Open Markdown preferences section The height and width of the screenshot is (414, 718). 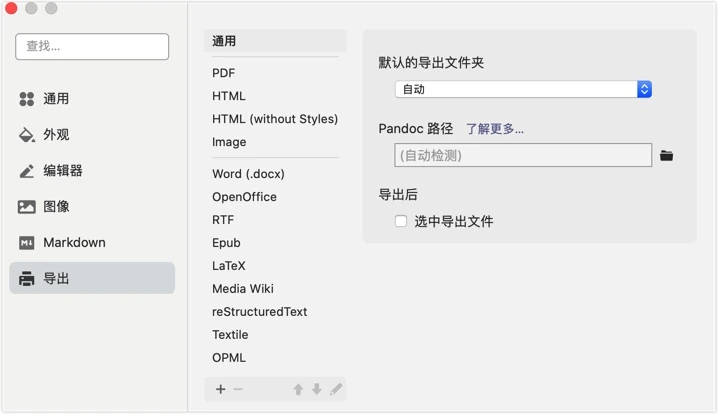coord(92,242)
